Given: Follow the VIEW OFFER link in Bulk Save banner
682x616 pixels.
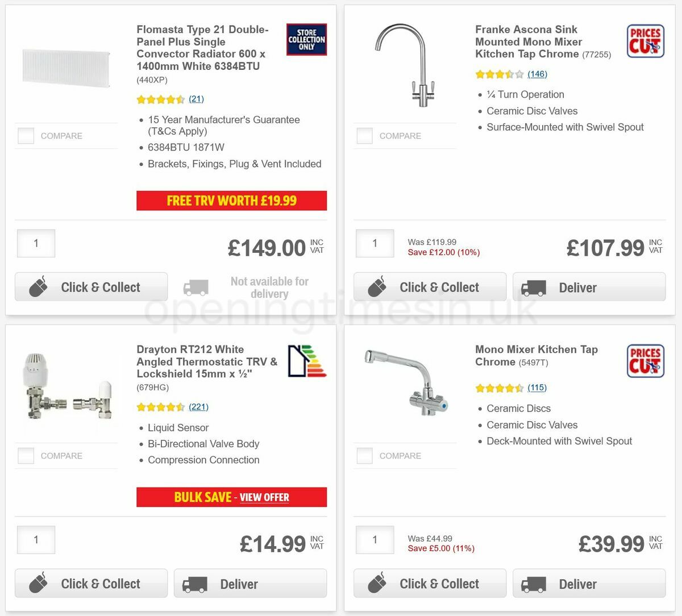Looking at the screenshot, I should tap(264, 497).
